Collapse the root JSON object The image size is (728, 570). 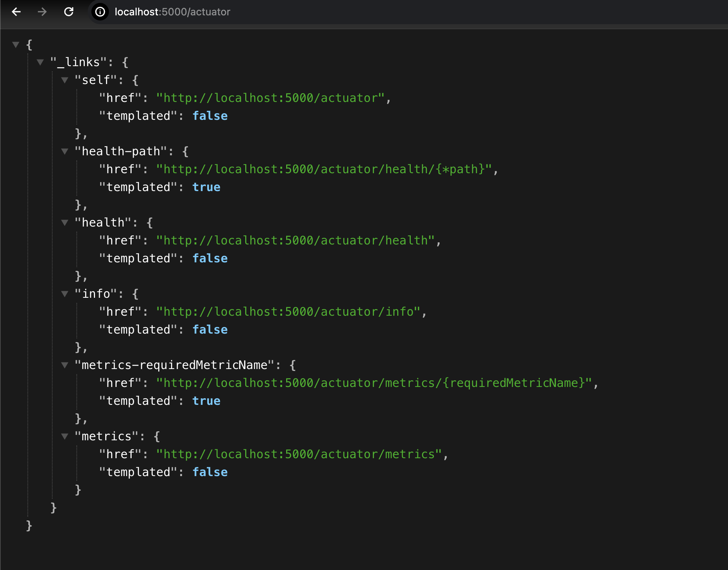point(16,45)
